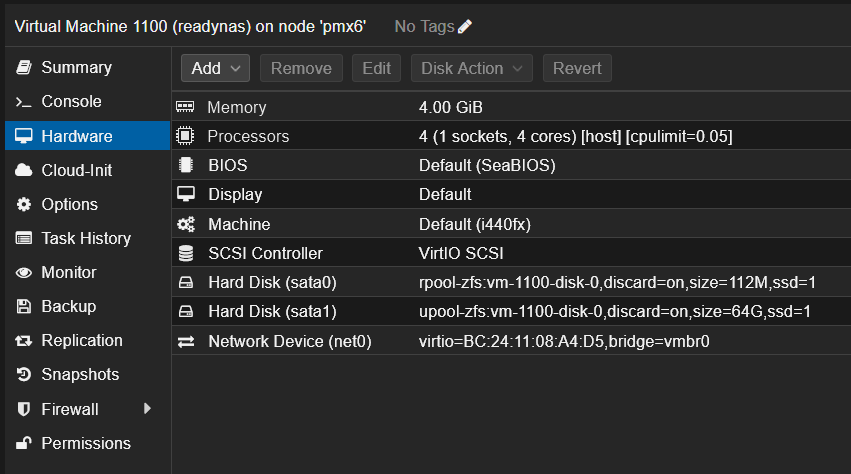Click the Display monitor icon
Screen dimensions: 851x474
[x=185, y=194]
